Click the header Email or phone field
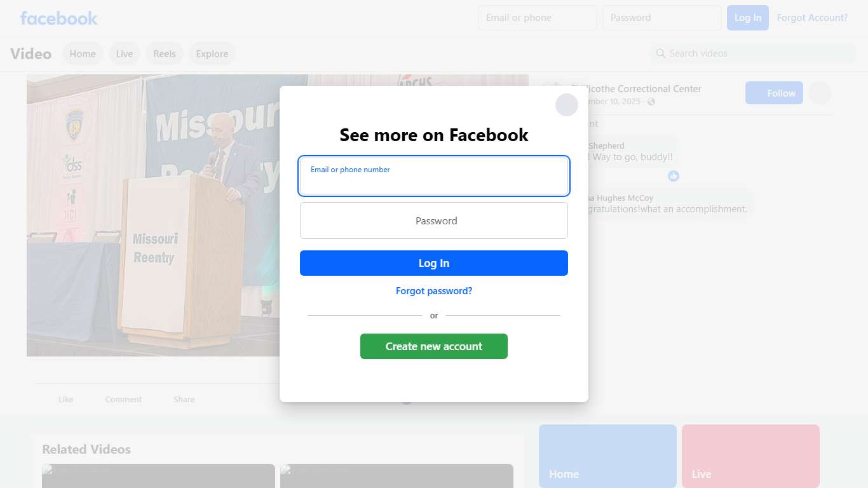This screenshot has width=868, height=488. [x=538, y=18]
